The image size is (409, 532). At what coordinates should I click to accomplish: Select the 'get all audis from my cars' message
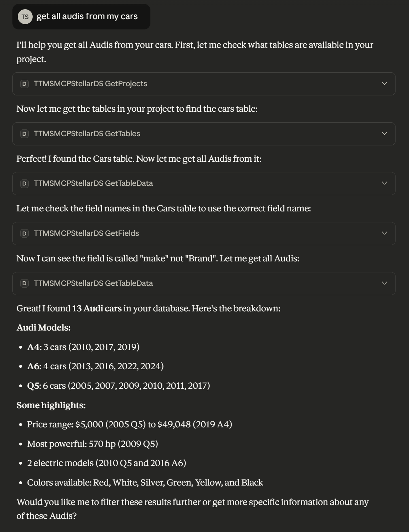click(87, 16)
